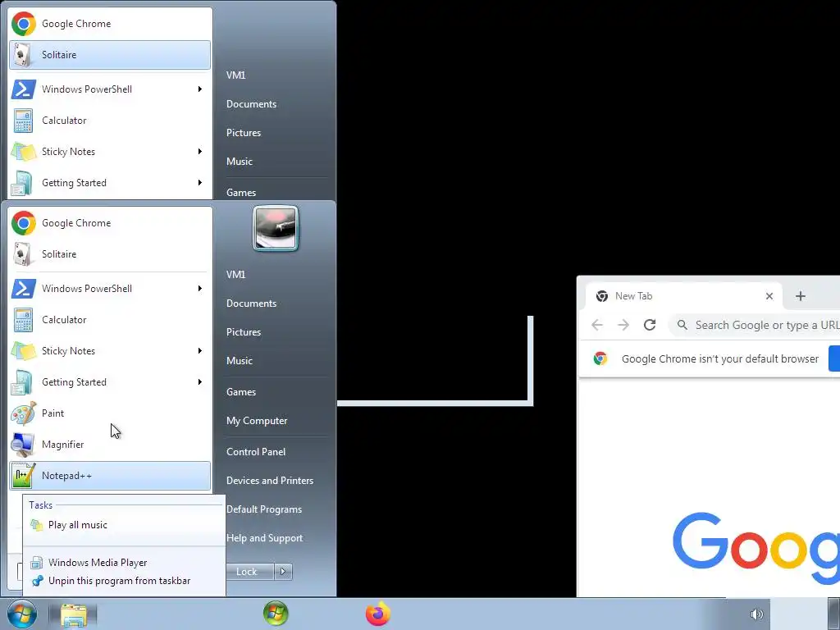Viewport: 840px width, 630px height.
Task: Expand Windows PowerShell arrow in lower menu copy
Action: (x=200, y=289)
